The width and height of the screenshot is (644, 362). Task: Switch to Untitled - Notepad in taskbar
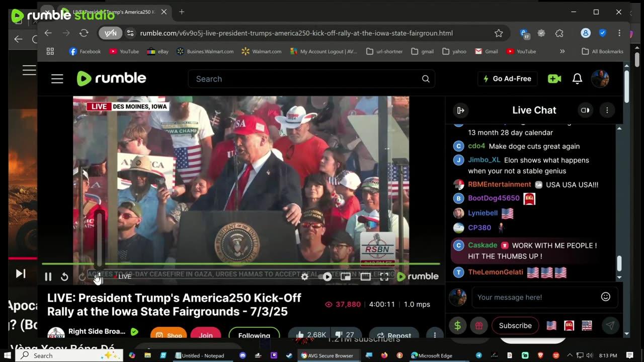tap(200, 355)
